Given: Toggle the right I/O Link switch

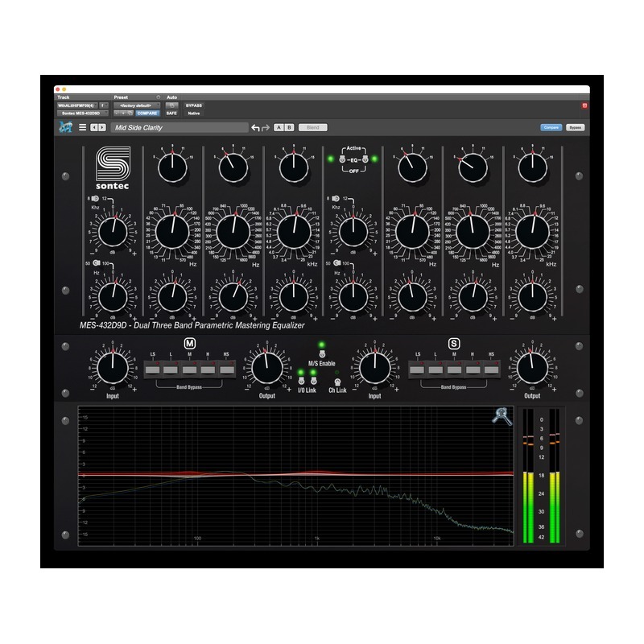Looking at the screenshot, I should pos(313,381).
